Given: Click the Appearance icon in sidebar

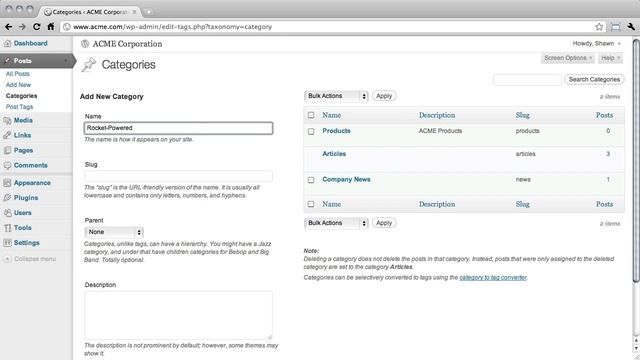Looking at the screenshot, I should pyautogui.click(x=7, y=183).
